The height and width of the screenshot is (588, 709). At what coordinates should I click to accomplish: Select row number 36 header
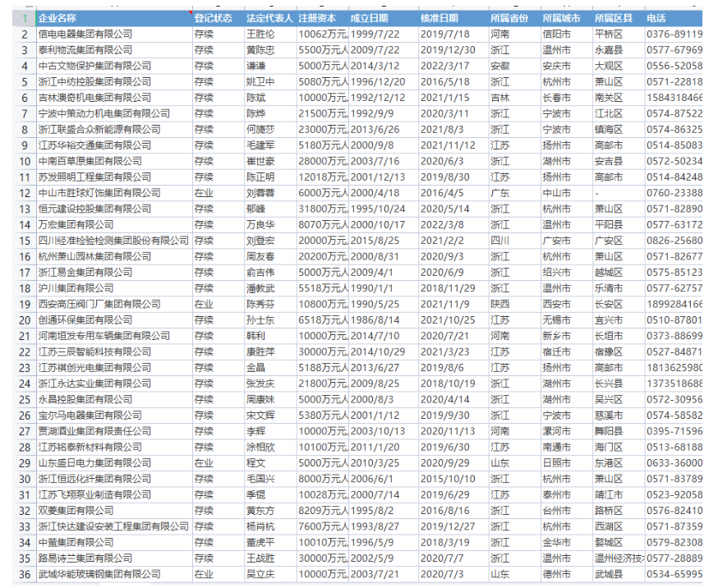(25, 574)
